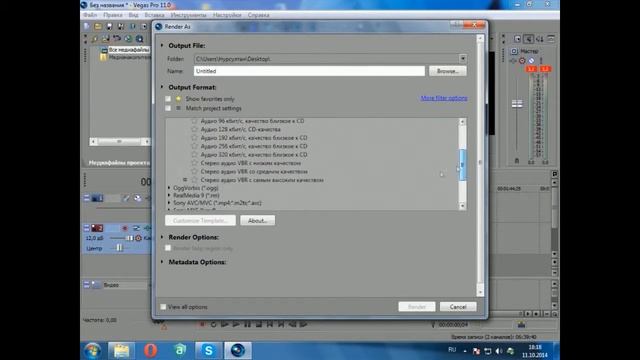Click the Undo icon in Vegas toolbar
640x360 pixels.
tap(117, 39)
